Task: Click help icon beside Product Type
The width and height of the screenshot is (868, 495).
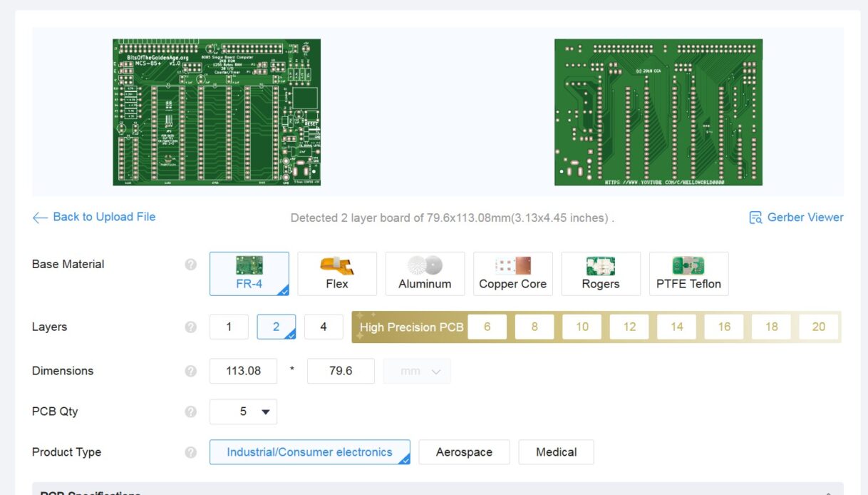Action: click(190, 452)
